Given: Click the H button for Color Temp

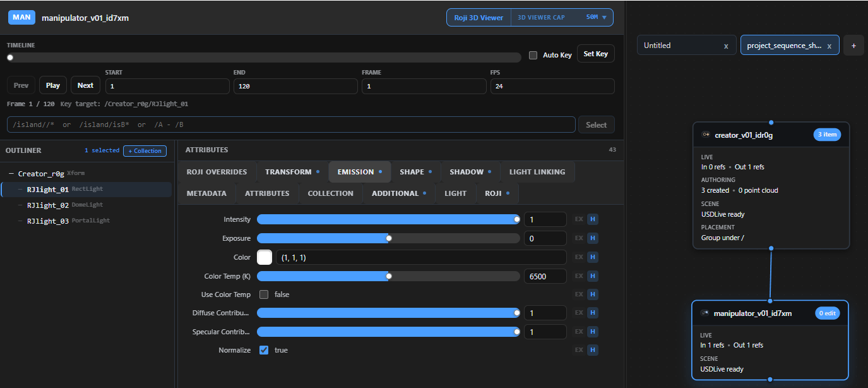Looking at the screenshot, I should [x=593, y=276].
